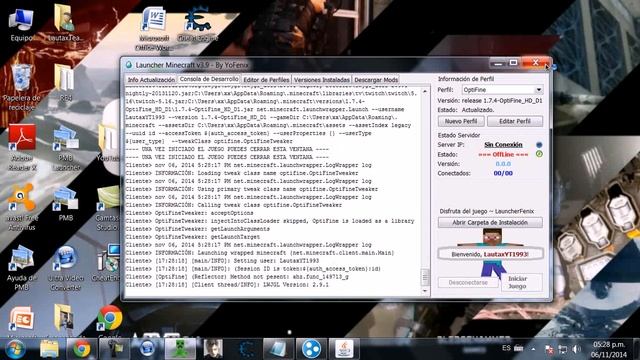The width and height of the screenshot is (640, 360).
Task: Click Abrir Carpeta de Instalación button
Action: click(x=490, y=222)
